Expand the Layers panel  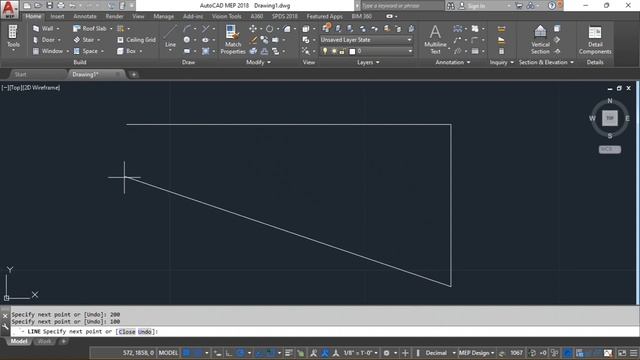pyautogui.click(x=368, y=62)
